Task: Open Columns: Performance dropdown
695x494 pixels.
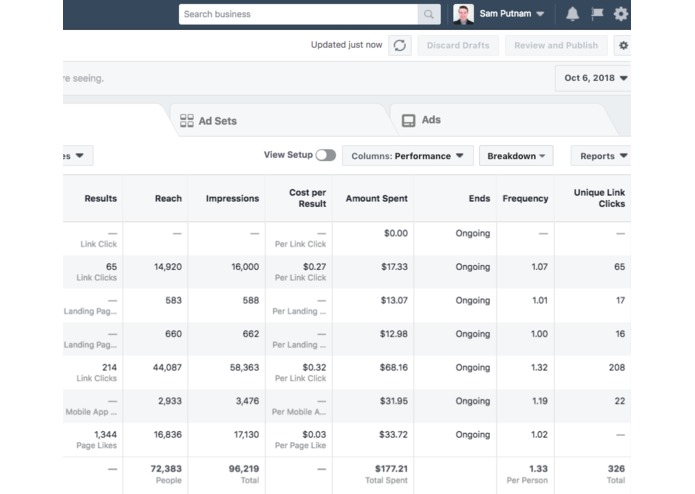Action: pyautogui.click(x=407, y=156)
